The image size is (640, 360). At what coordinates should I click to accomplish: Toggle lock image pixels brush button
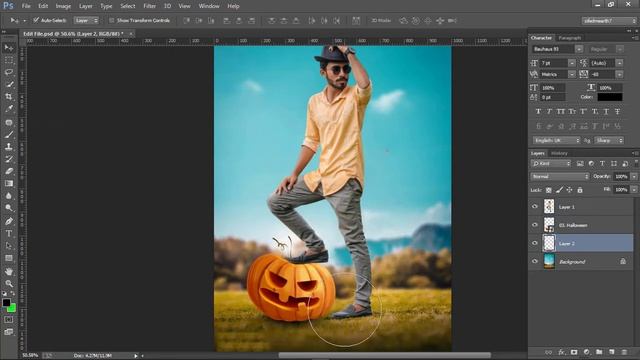(x=559, y=190)
